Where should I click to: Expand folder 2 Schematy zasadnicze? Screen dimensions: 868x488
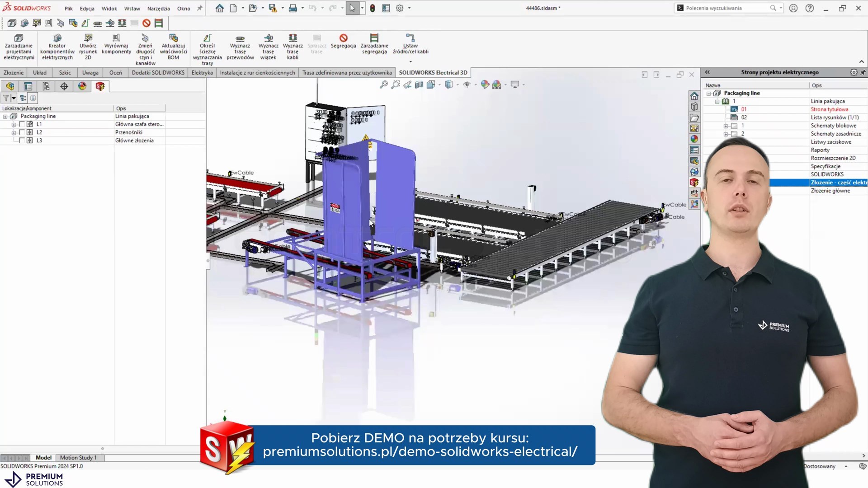pos(726,134)
